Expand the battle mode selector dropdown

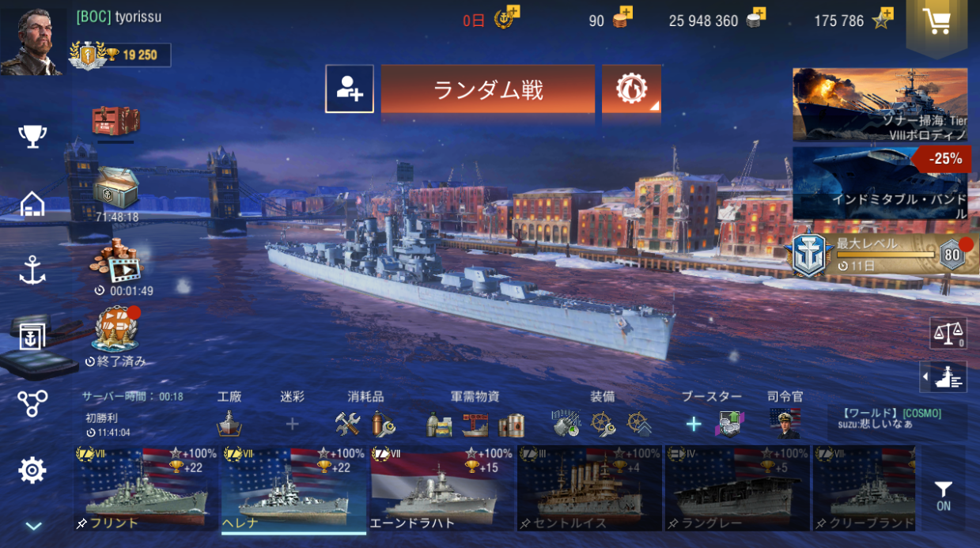click(x=631, y=89)
